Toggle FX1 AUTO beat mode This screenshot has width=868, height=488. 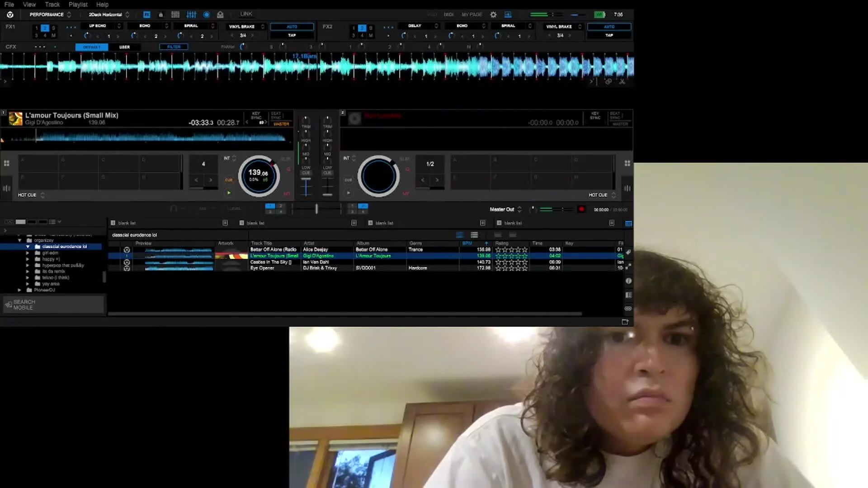coord(292,27)
